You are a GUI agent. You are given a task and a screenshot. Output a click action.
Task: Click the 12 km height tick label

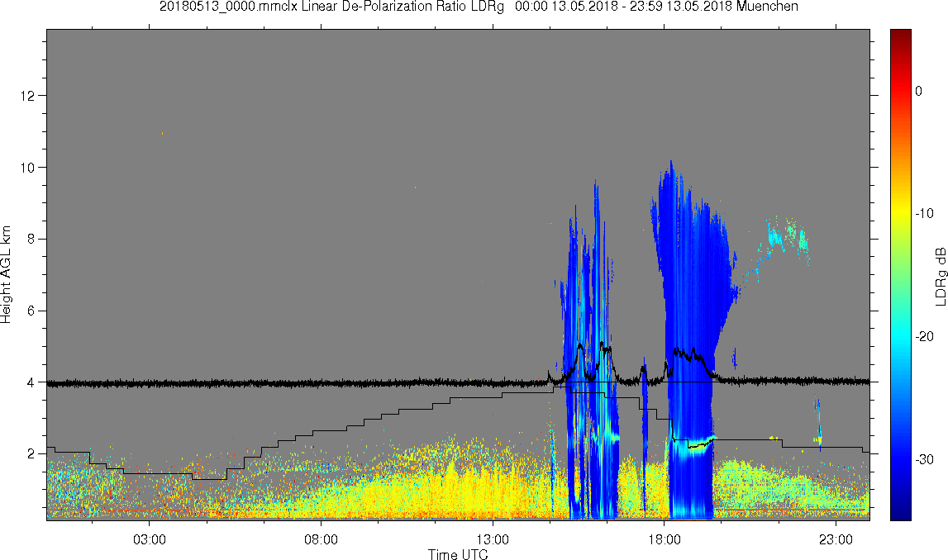click(x=30, y=96)
